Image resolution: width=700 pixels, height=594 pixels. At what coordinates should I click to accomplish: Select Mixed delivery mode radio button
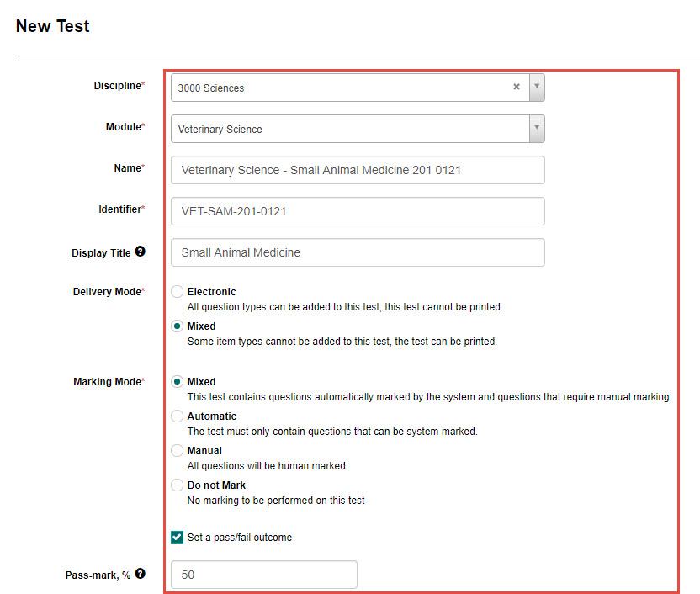pos(177,326)
